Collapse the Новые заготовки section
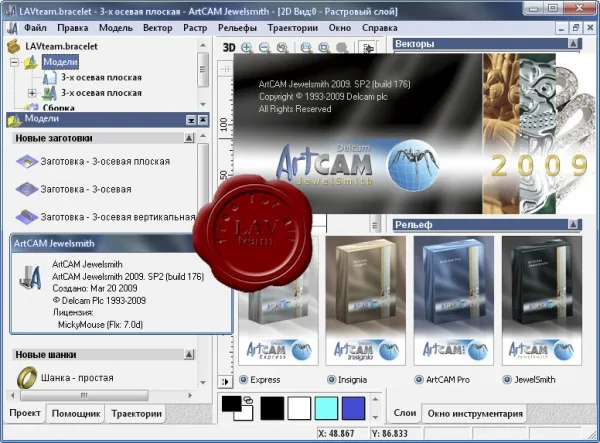Viewport: 600px width, 443px height. 189,138
